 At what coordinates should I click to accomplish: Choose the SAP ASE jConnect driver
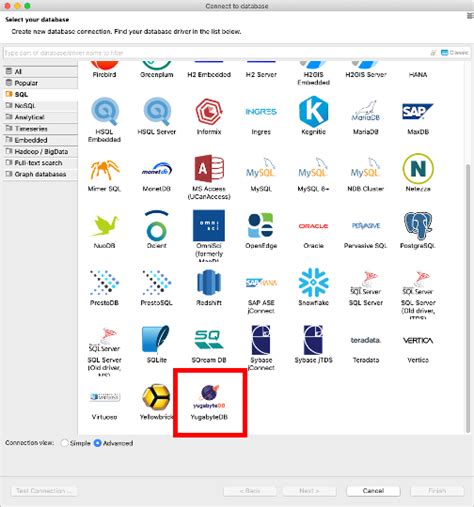261,295
